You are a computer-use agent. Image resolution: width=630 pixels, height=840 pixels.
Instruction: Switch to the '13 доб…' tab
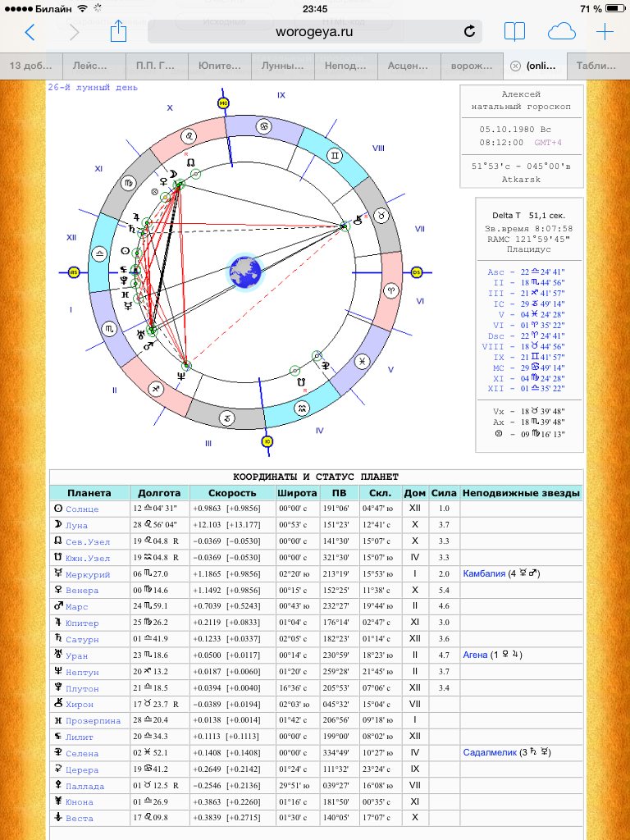31,66
